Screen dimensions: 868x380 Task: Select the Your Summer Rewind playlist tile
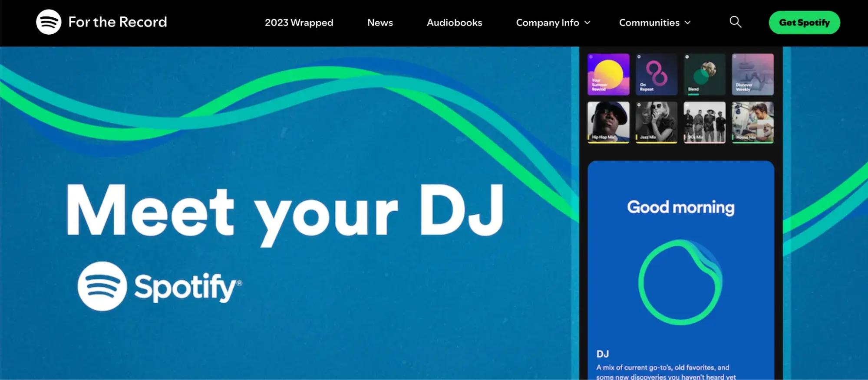click(608, 74)
